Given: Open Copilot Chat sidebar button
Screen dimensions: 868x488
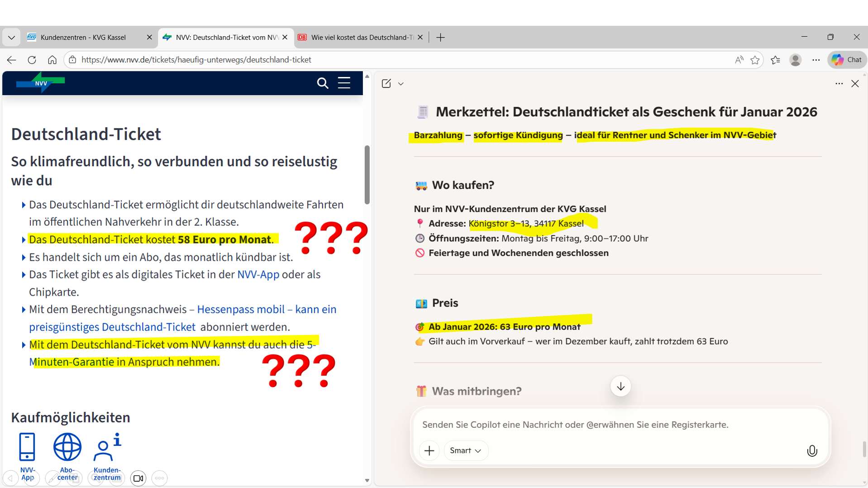Looking at the screenshot, I should [x=847, y=60].
